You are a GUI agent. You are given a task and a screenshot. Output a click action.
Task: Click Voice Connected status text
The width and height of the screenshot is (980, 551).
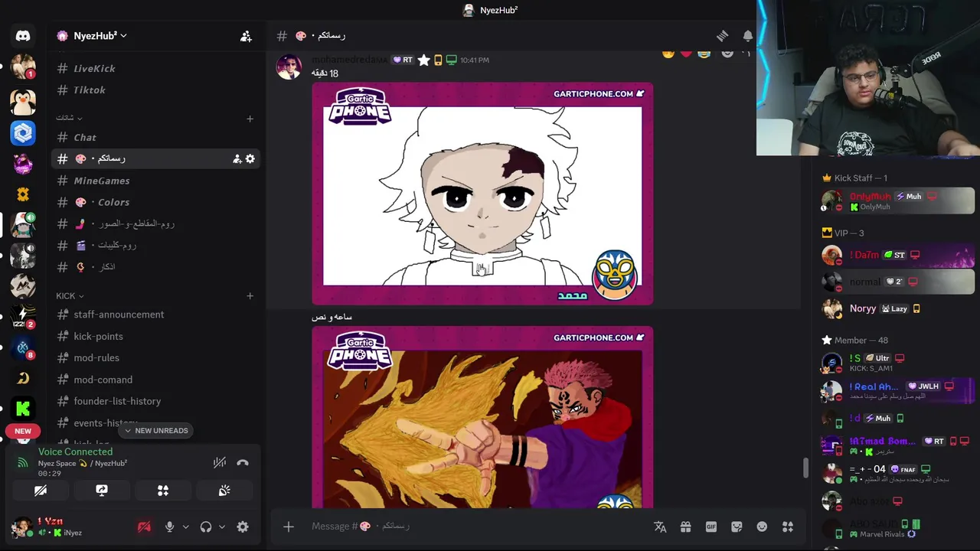click(x=75, y=452)
